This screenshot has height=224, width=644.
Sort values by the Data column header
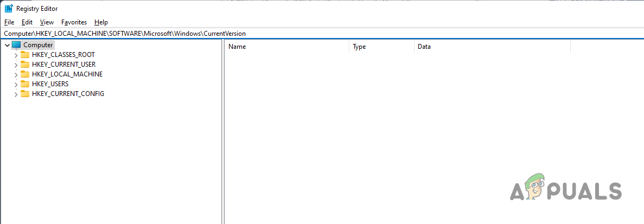point(493,47)
